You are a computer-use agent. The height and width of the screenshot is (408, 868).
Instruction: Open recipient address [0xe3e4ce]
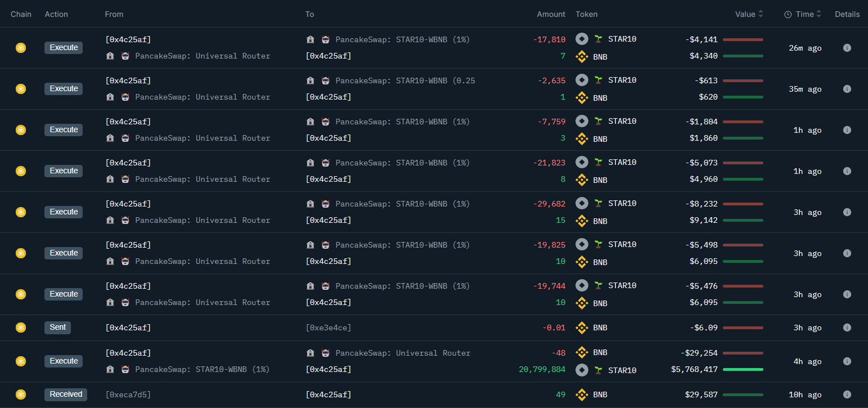coord(329,328)
